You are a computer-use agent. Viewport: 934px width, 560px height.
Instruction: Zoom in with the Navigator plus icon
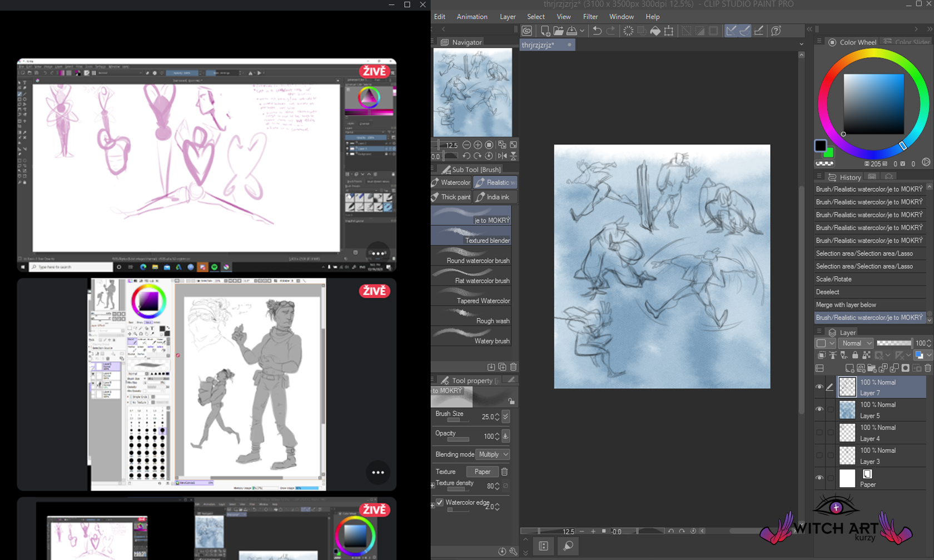[x=478, y=145]
